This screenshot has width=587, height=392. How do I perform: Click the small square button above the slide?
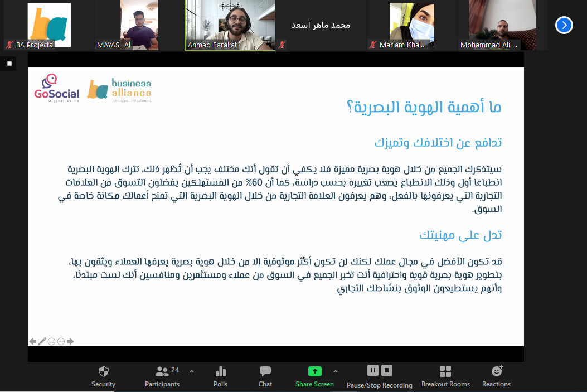9,64
